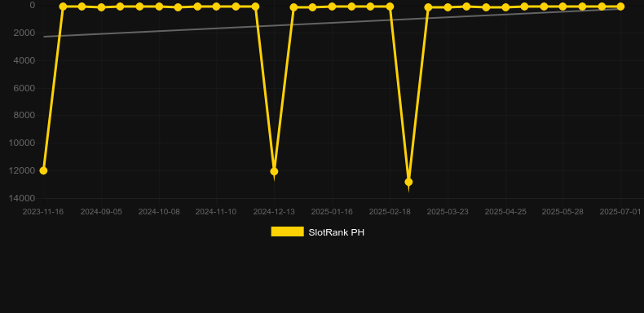Viewport: 644px width, 313px height.
Task: Click the 2024-09-05 x-axis date label
Action: click(101, 212)
